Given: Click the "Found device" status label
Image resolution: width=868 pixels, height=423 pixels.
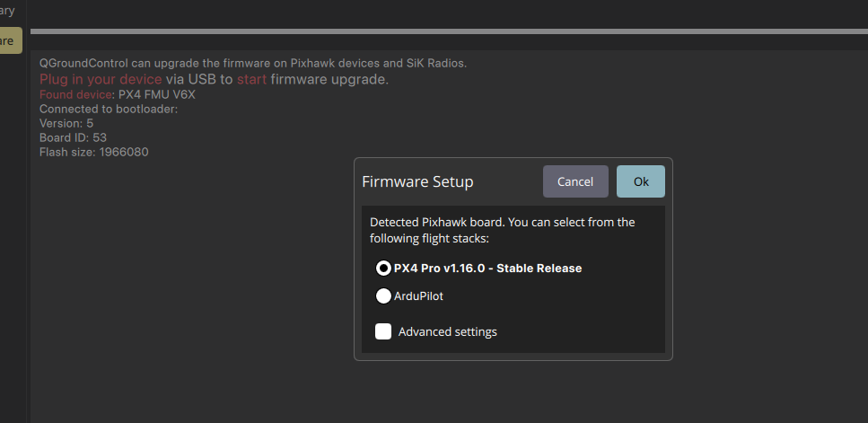Looking at the screenshot, I should [75, 94].
